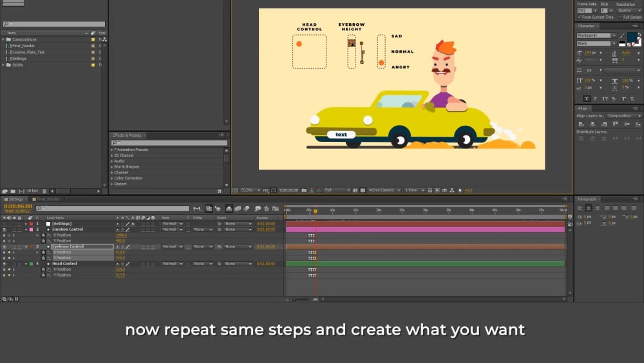
Task: Expand the Solids folder in Project
Action: 3,65
